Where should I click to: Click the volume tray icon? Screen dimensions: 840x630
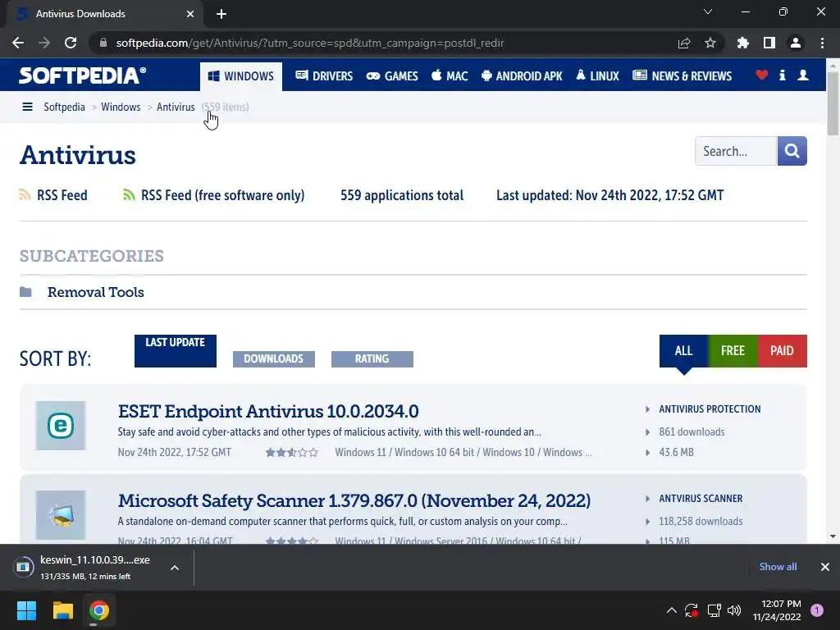(x=734, y=610)
